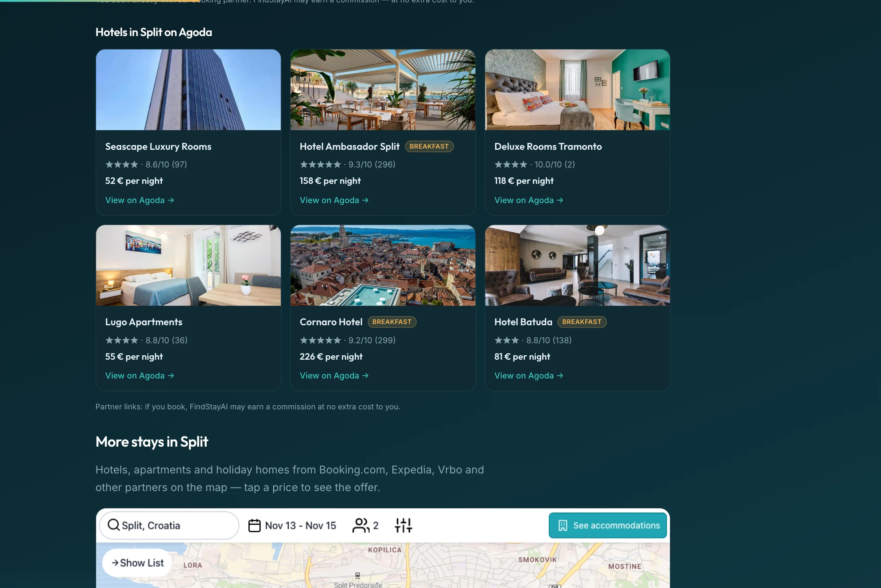View Cornaro Hotel on Agoda

tap(334, 375)
